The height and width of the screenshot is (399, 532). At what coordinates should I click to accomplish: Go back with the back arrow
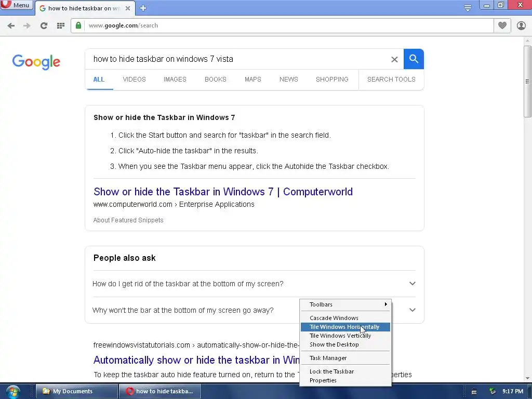point(11,25)
